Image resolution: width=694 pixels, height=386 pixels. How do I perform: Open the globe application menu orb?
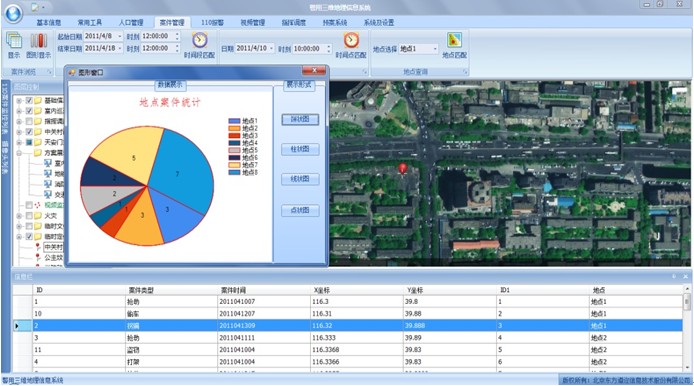[13, 13]
